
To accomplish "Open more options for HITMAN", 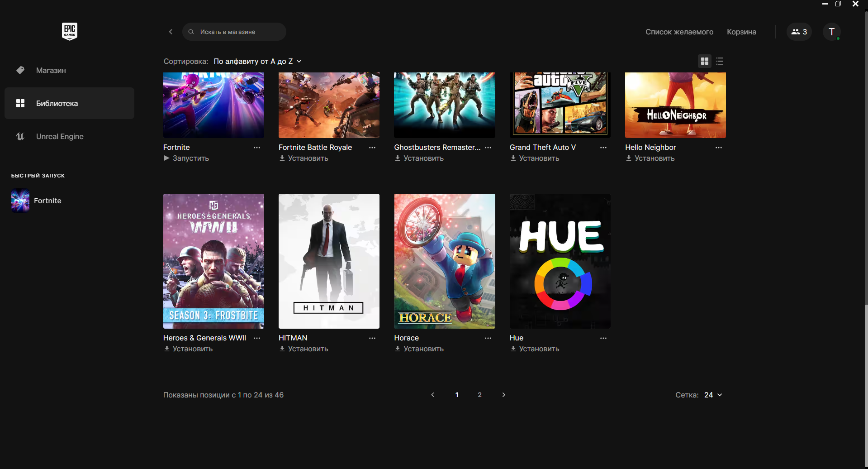I will 372,338.
